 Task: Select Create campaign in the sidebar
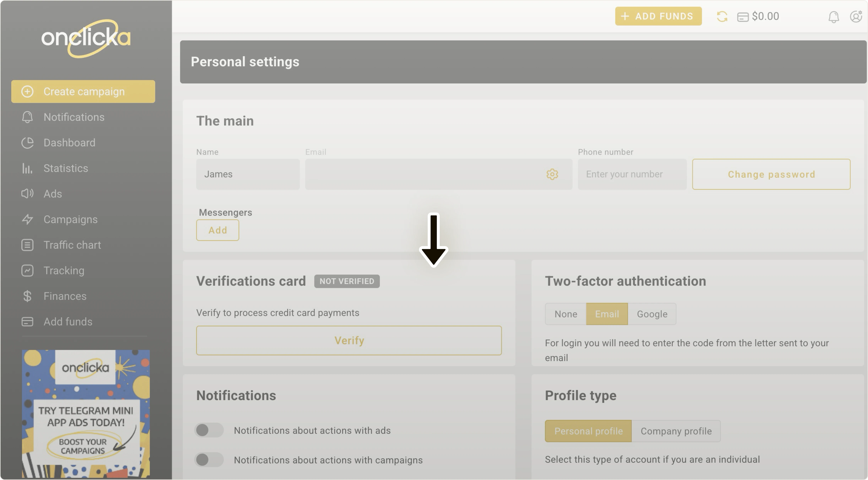tap(83, 91)
